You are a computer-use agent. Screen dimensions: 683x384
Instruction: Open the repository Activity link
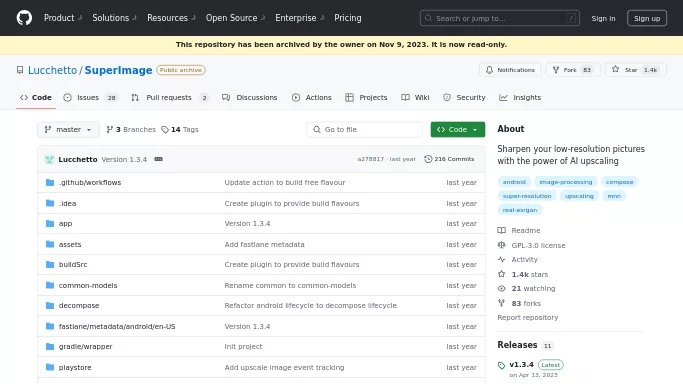coord(518,259)
